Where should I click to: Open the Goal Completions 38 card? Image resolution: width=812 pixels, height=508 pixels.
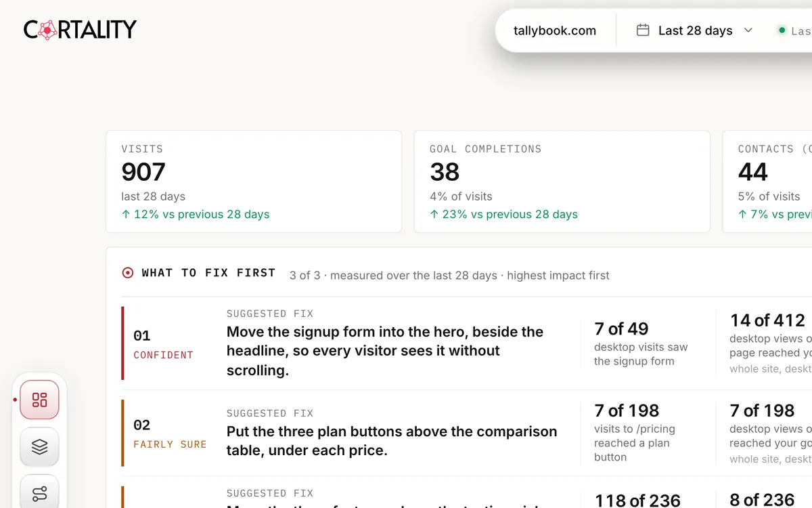coord(562,182)
